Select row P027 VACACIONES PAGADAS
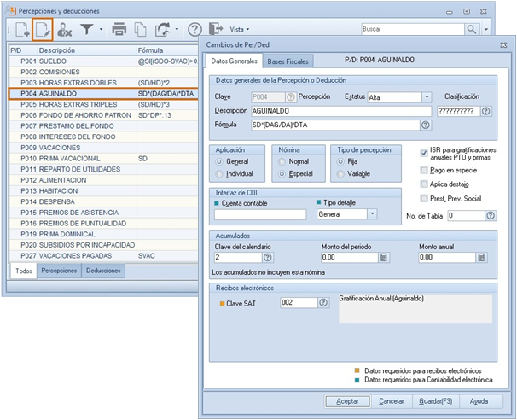Screen dimensions: 517x420 coord(103,256)
